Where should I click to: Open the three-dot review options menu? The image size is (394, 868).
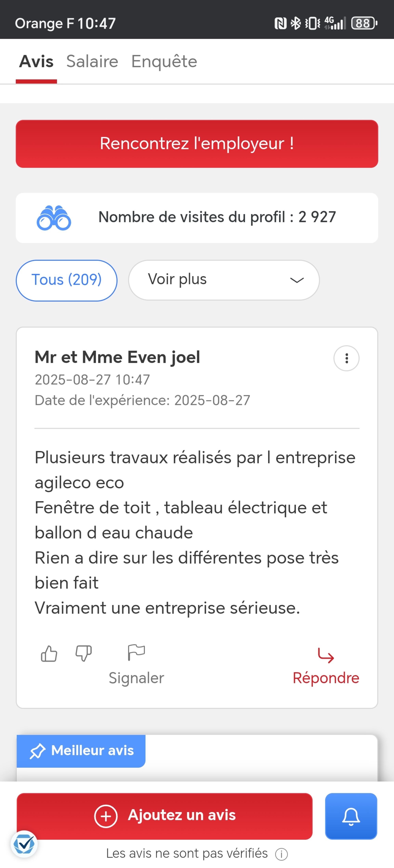point(346,358)
